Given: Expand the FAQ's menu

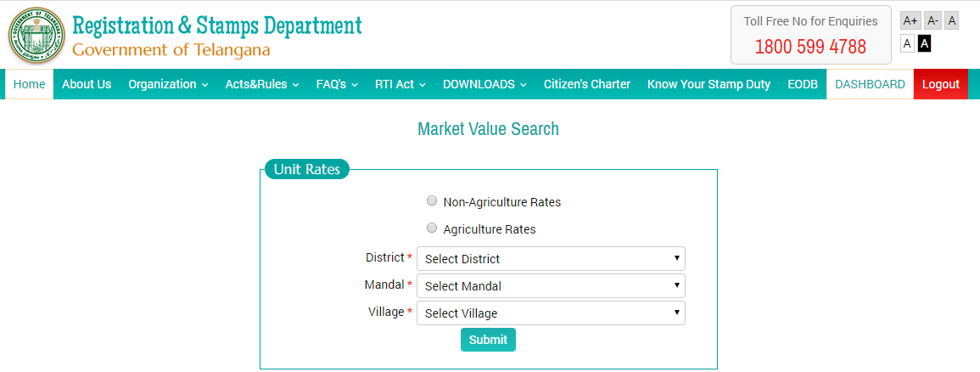Looking at the screenshot, I should (337, 84).
